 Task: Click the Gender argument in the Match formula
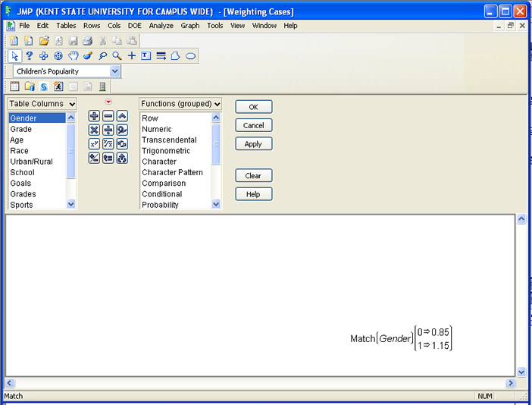[x=395, y=338]
